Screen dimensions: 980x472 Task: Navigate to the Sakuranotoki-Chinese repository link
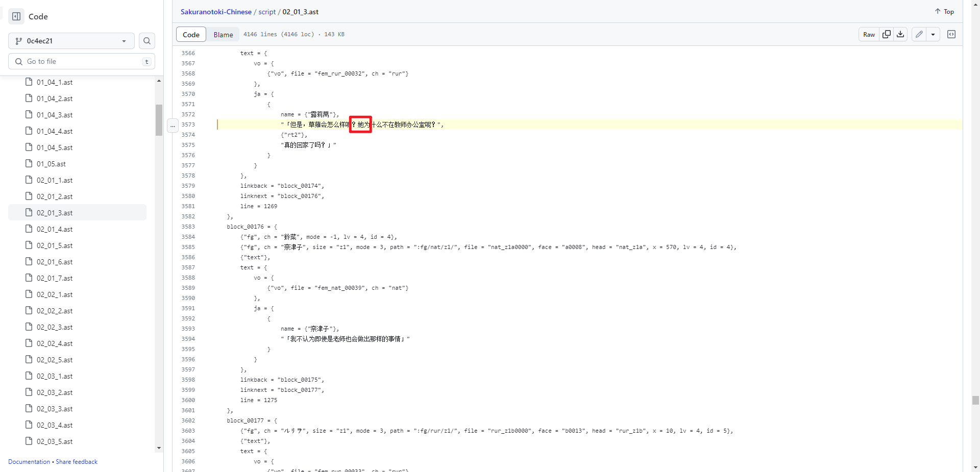pyautogui.click(x=215, y=12)
